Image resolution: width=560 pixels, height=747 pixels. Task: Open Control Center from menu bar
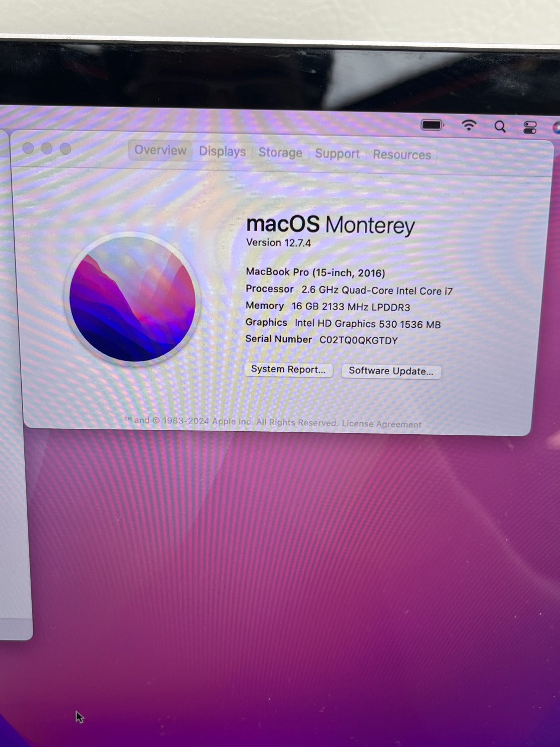click(530, 128)
